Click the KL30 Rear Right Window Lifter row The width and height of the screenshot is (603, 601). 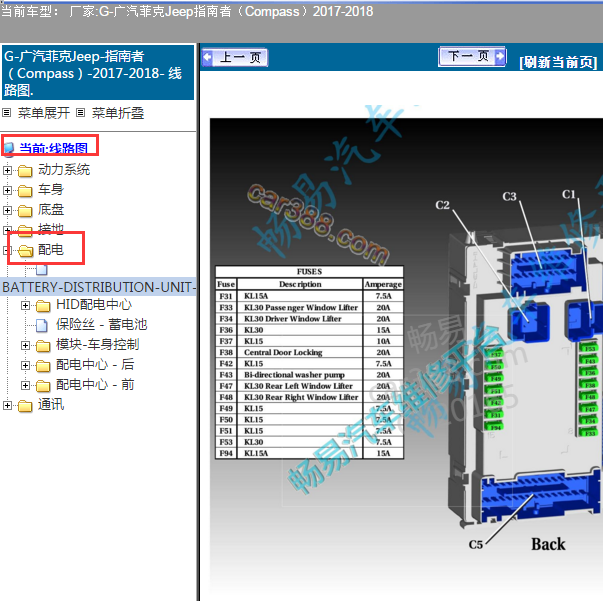click(x=309, y=397)
